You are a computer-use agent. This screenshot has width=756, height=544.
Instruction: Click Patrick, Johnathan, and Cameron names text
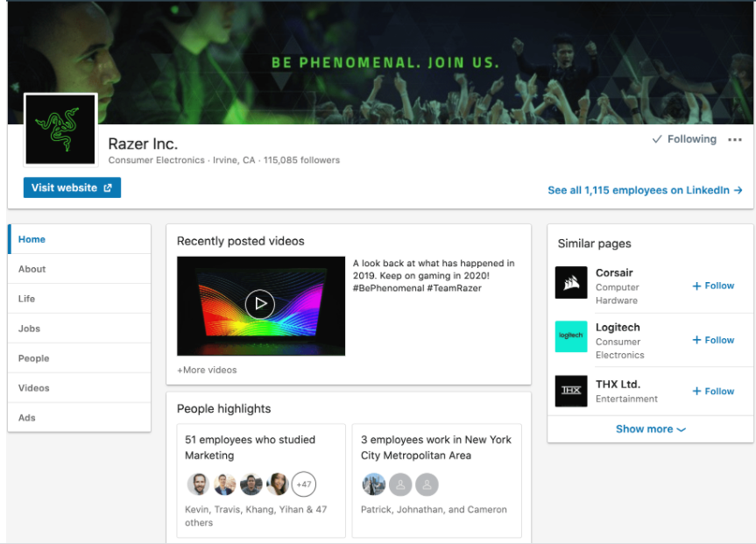tap(434, 509)
